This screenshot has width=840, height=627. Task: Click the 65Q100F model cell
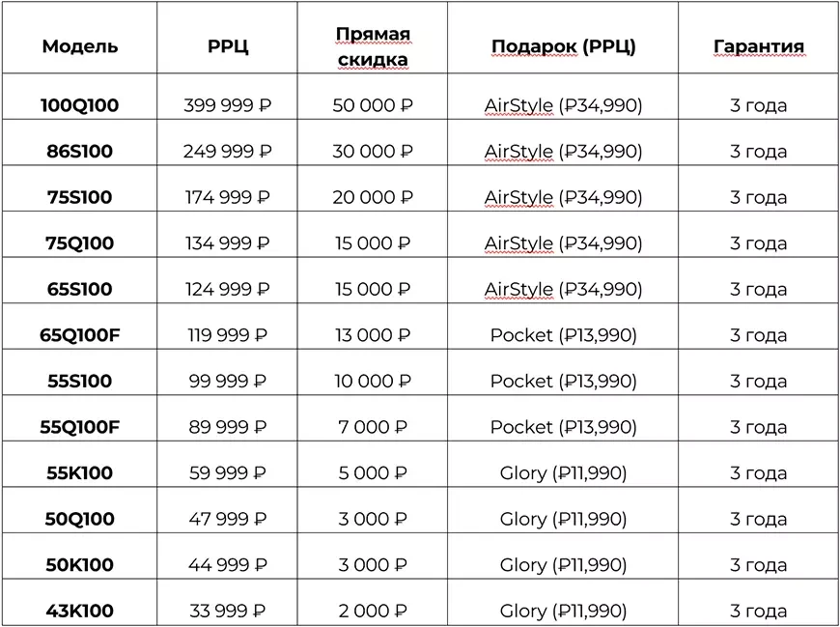click(80, 335)
